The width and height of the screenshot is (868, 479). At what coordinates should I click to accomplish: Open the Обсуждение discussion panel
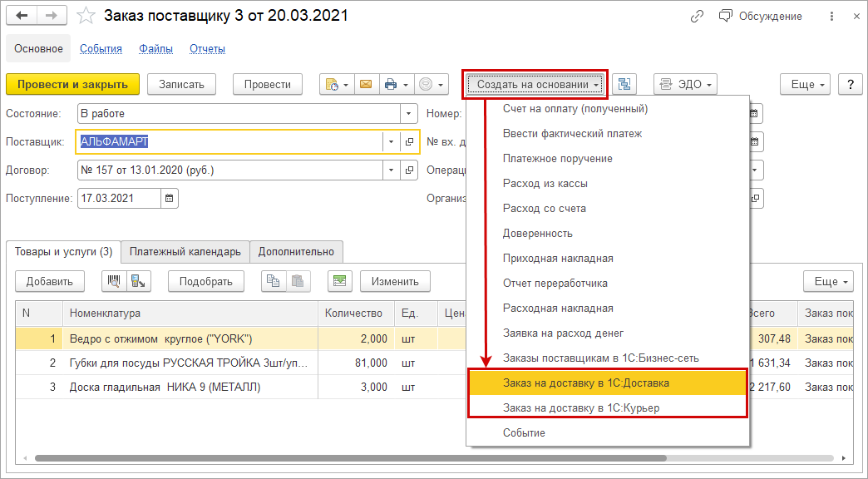point(761,17)
